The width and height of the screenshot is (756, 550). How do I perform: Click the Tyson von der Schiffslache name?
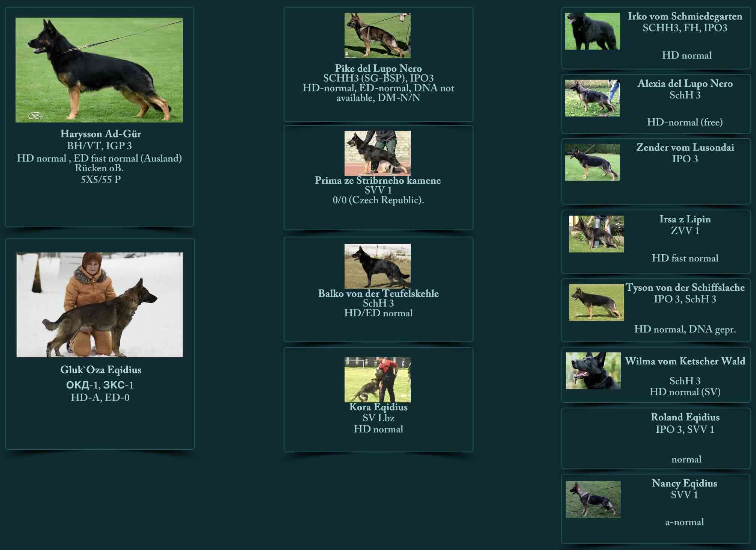click(685, 287)
